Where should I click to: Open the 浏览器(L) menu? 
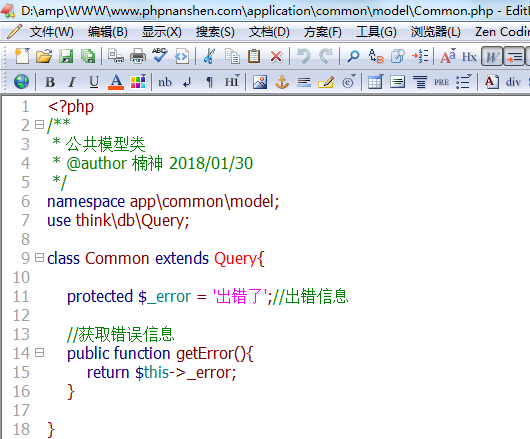coord(436,32)
